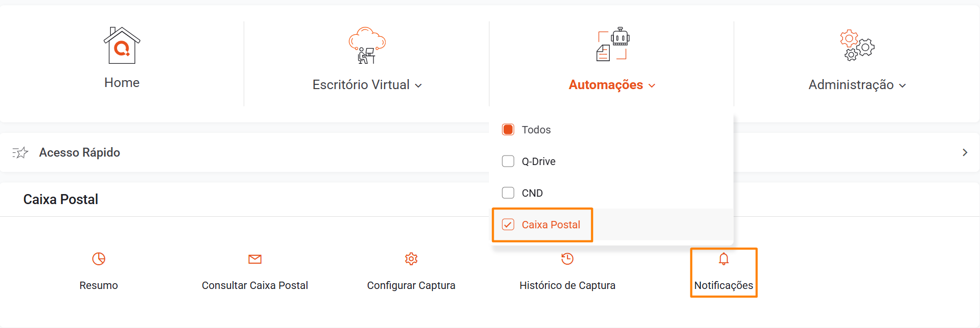The height and width of the screenshot is (328, 980).
Task: Expand the Administração dropdown chevron
Action: [x=902, y=85]
